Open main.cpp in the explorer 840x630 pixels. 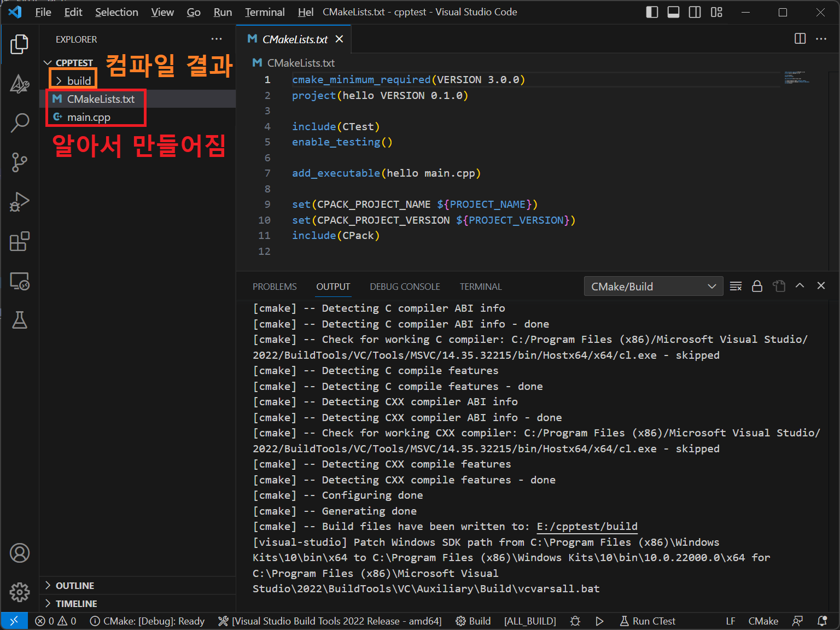pyautogui.click(x=89, y=117)
